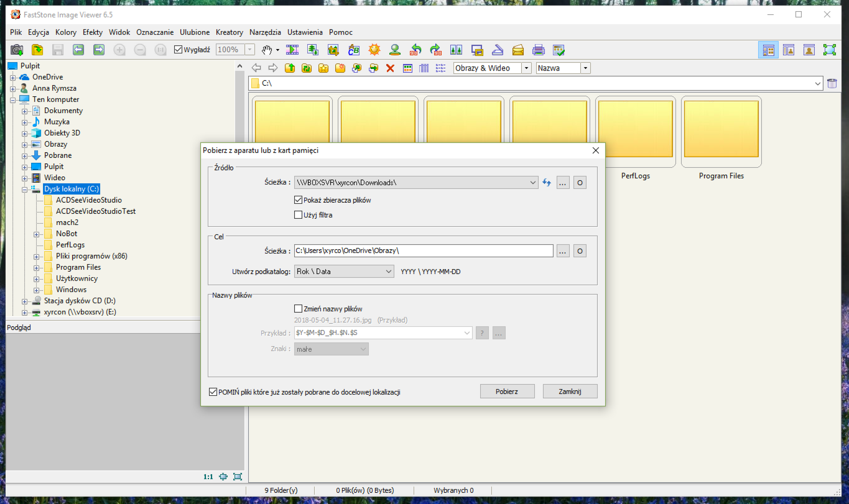The image size is (849, 504).
Task: Toggle Zmień nazwy plików checkbox
Action: point(298,309)
